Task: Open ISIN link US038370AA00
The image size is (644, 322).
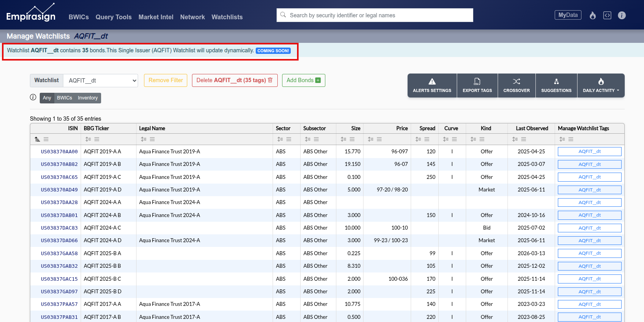Action: point(59,152)
